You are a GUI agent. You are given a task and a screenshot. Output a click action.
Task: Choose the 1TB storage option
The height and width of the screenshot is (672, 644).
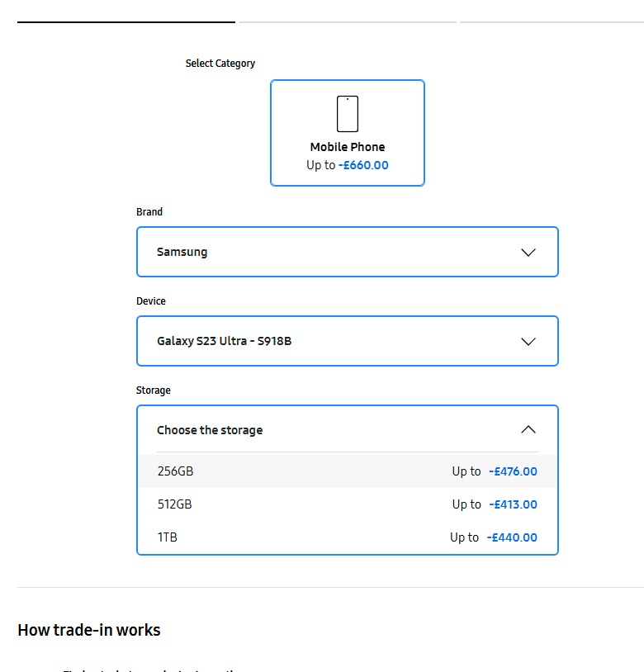pyautogui.click(x=348, y=537)
